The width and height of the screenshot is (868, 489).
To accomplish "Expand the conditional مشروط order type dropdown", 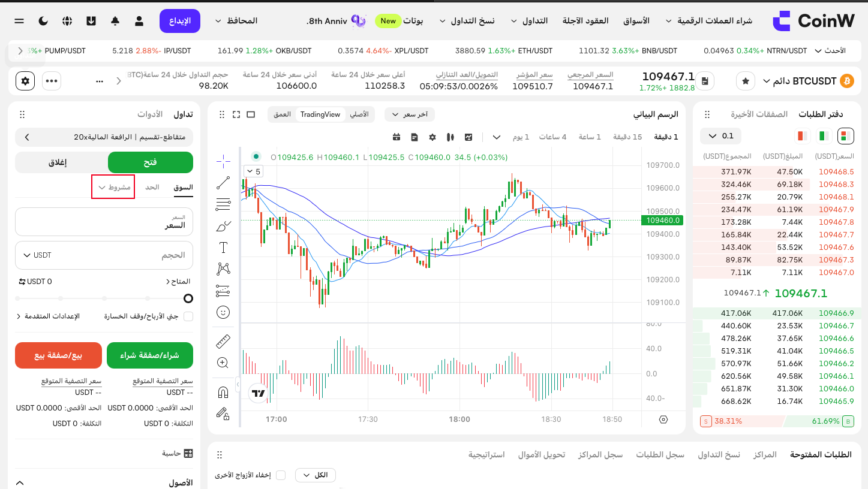I will [113, 187].
